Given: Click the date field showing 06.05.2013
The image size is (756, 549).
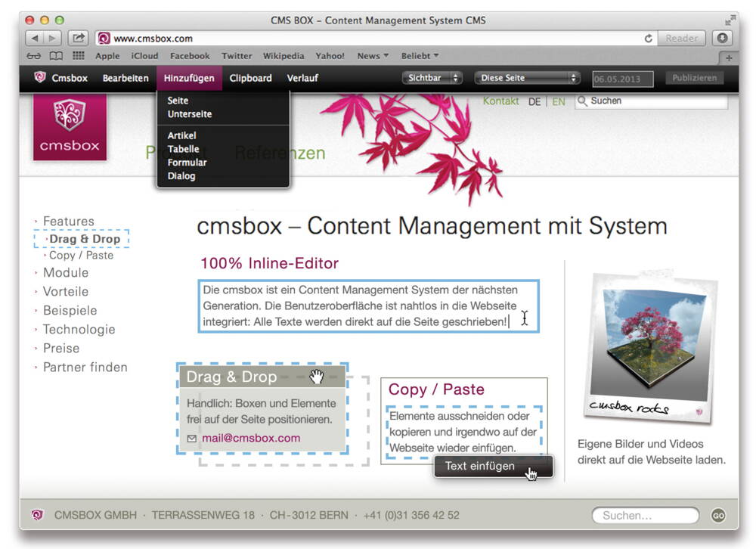Looking at the screenshot, I should (622, 77).
